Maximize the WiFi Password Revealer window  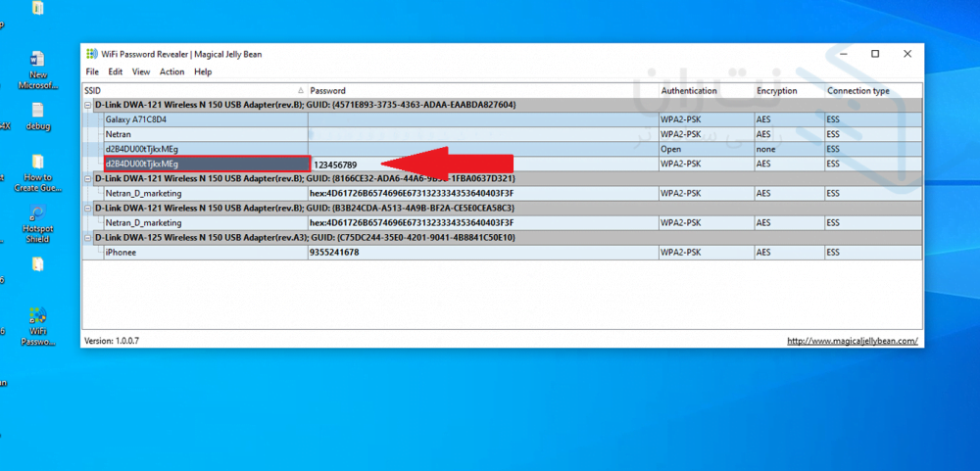point(875,54)
